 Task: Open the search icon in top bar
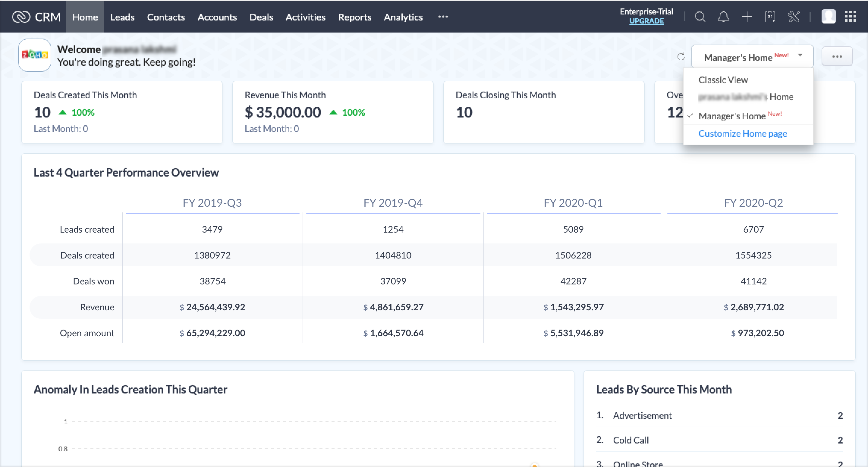tap(700, 17)
